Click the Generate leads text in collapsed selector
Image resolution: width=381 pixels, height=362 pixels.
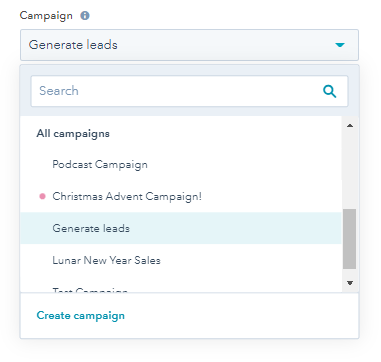pyautogui.click(x=73, y=45)
